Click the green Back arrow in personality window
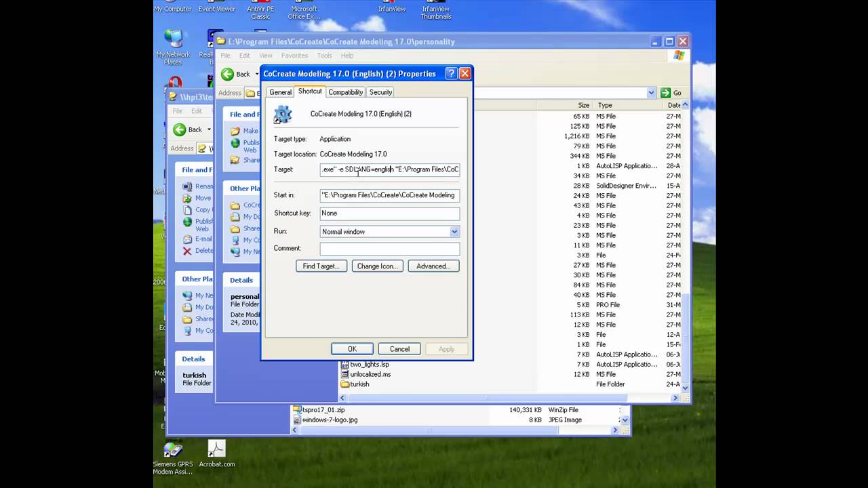Viewport: 868px width, 488px height. click(228, 75)
